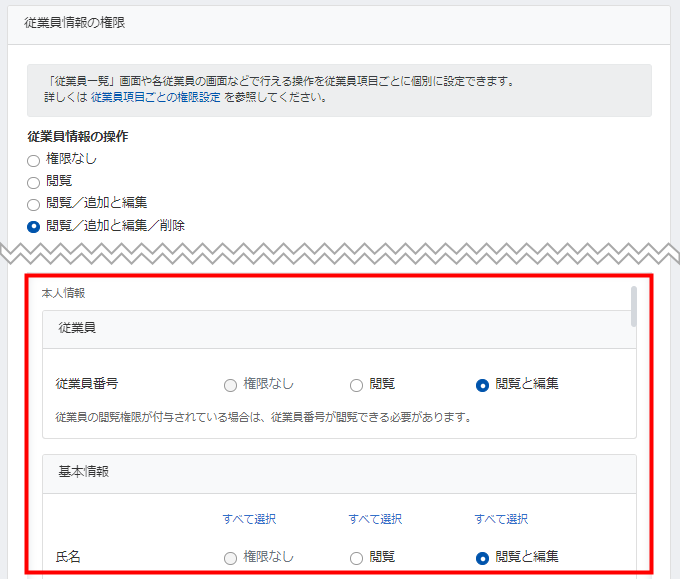Click the 従業員情報の権限 panel title
Screen dimensions: 680x579
[75, 23]
